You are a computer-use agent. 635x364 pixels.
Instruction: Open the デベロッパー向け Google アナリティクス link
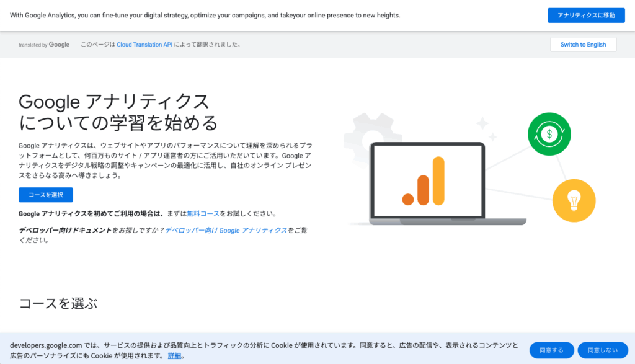pos(226,230)
